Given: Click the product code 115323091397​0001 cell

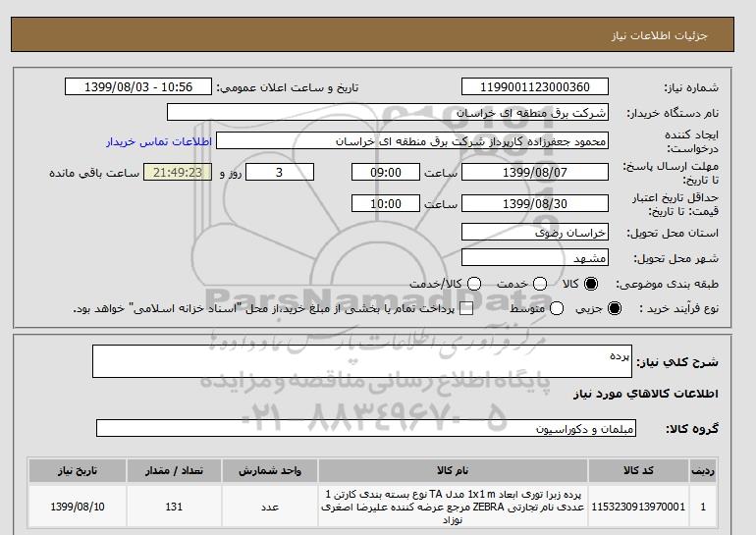Looking at the screenshot, I should (638, 507).
